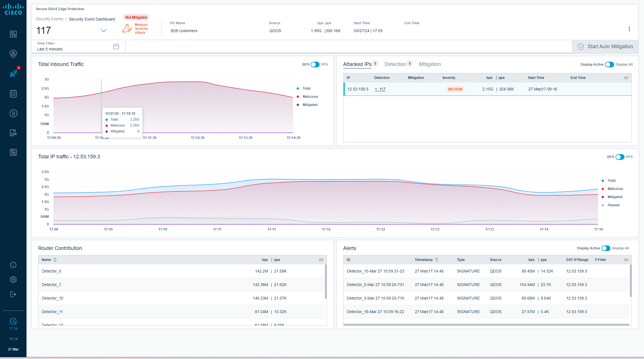Click the Cisco logo

(13, 9)
